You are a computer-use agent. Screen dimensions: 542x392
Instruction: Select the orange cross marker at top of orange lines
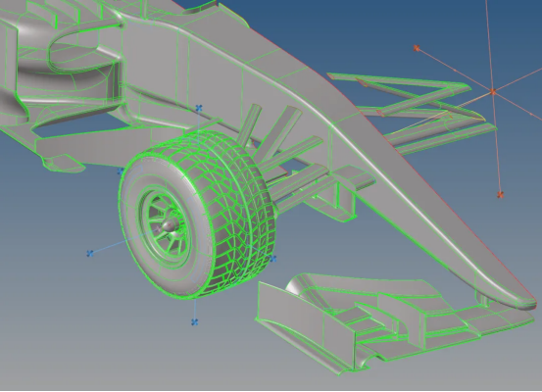click(x=417, y=48)
